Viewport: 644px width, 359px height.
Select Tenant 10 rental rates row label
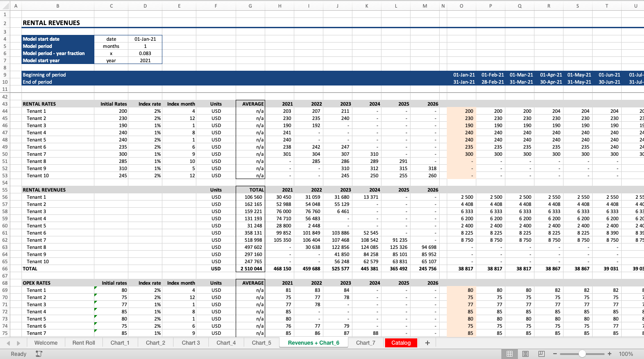58,175
